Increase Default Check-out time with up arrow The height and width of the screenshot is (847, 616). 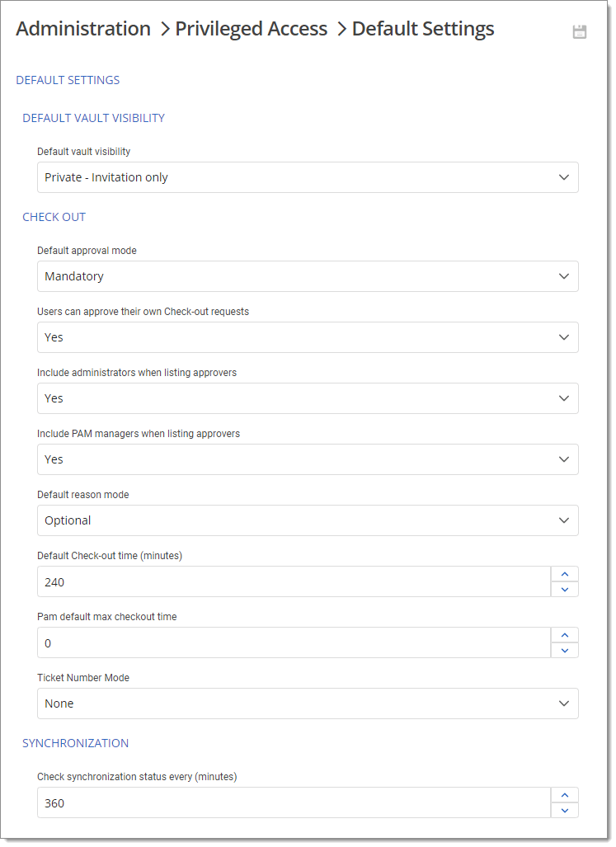pyautogui.click(x=565, y=574)
